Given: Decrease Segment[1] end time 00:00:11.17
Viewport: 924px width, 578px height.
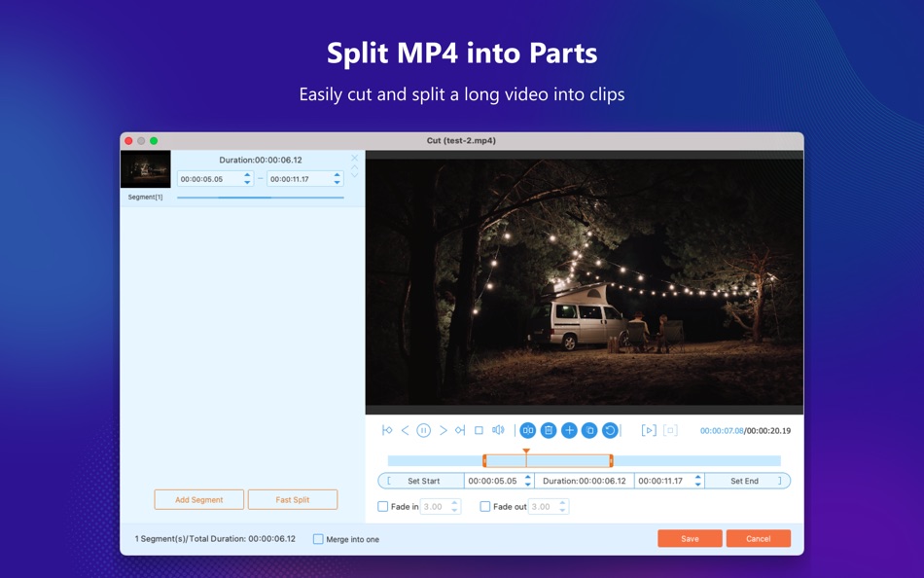Looking at the screenshot, I should (x=338, y=182).
